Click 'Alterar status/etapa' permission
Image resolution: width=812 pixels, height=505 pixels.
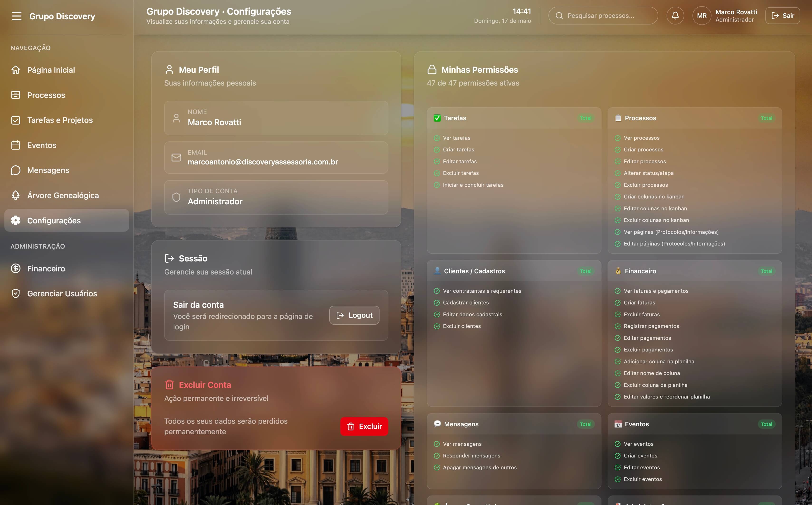649,173
